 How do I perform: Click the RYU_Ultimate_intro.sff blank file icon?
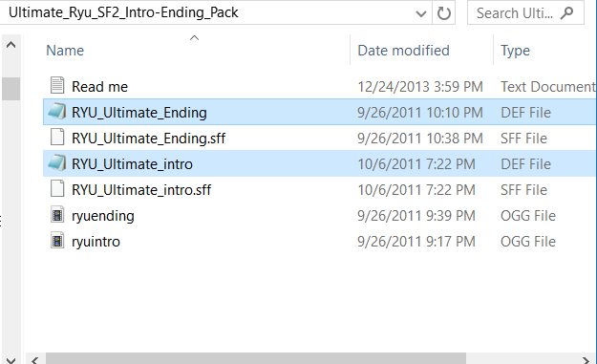tap(57, 189)
